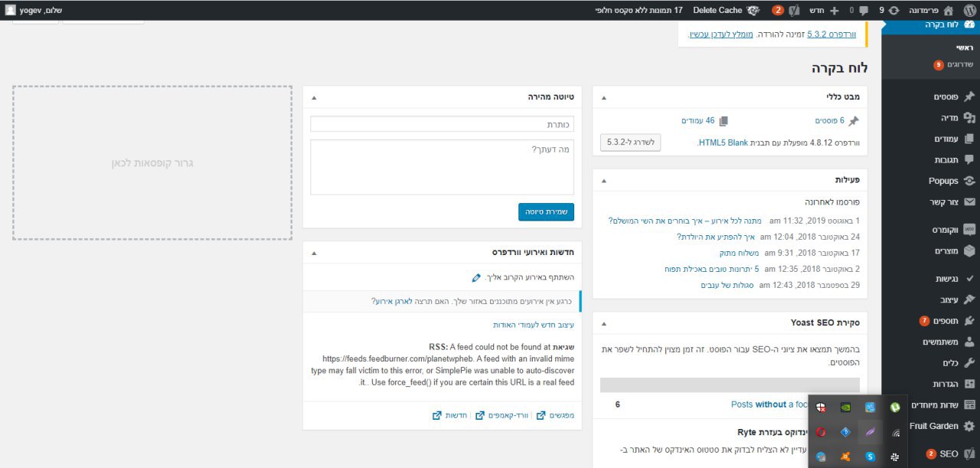980x468 pixels.
Task: Open the post '5 יתרונות טובים באכילת תפוח'
Action: (710, 269)
